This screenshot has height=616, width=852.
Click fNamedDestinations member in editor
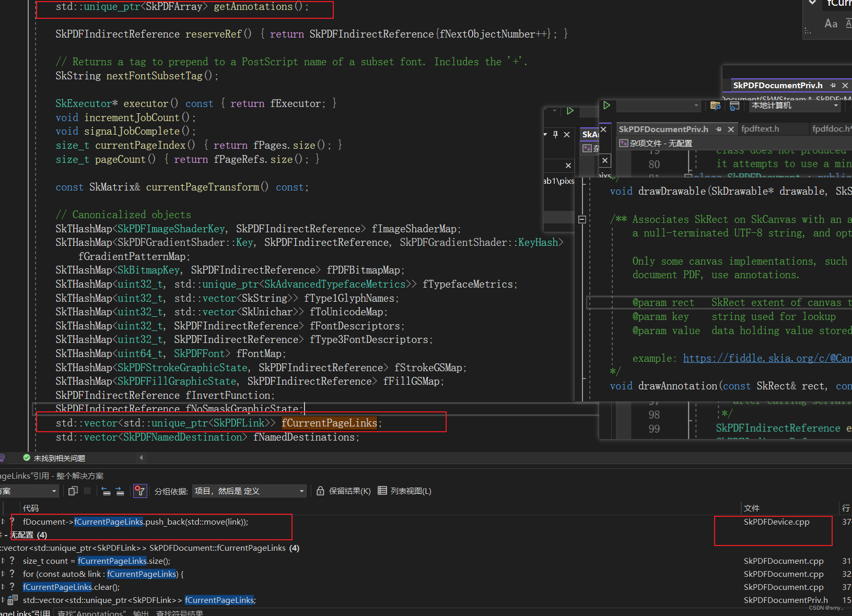[305, 437]
